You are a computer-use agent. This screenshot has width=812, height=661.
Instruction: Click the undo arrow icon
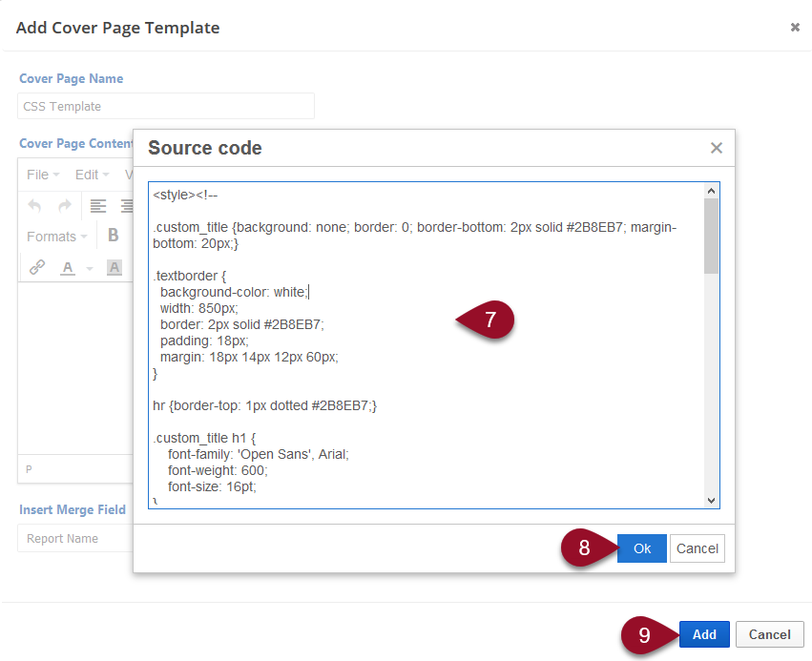tap(35, 205)
